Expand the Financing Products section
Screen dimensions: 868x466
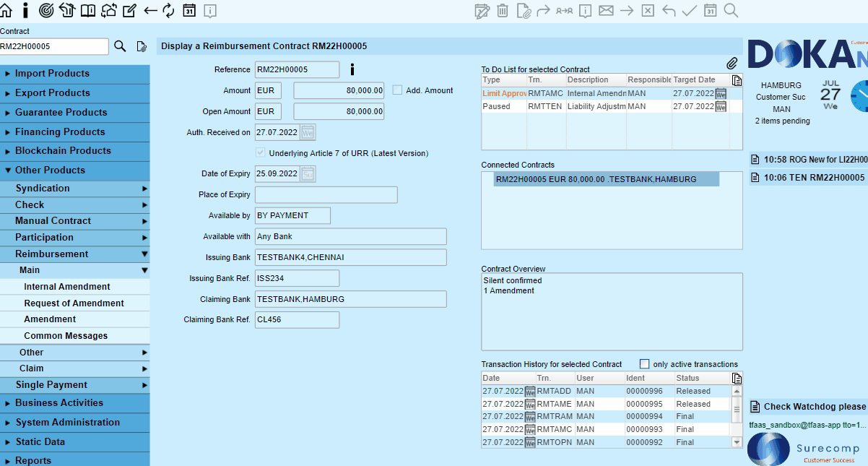[x=75, y=132]
